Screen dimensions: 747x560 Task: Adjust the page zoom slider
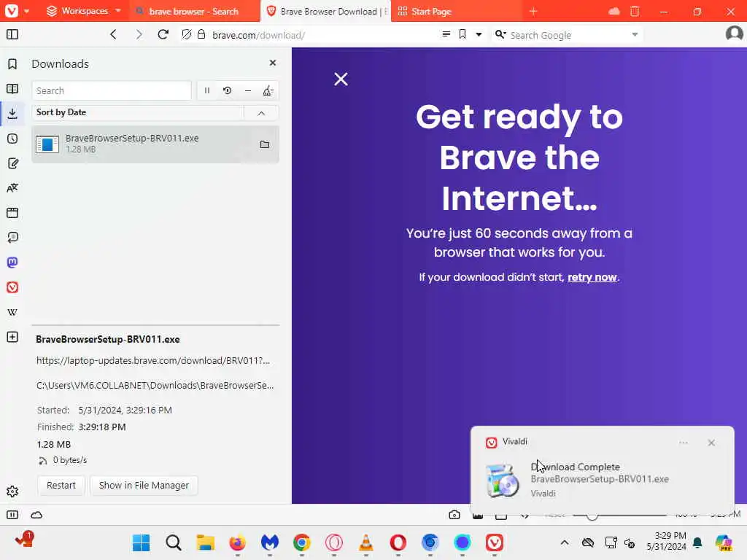[619, 516]
